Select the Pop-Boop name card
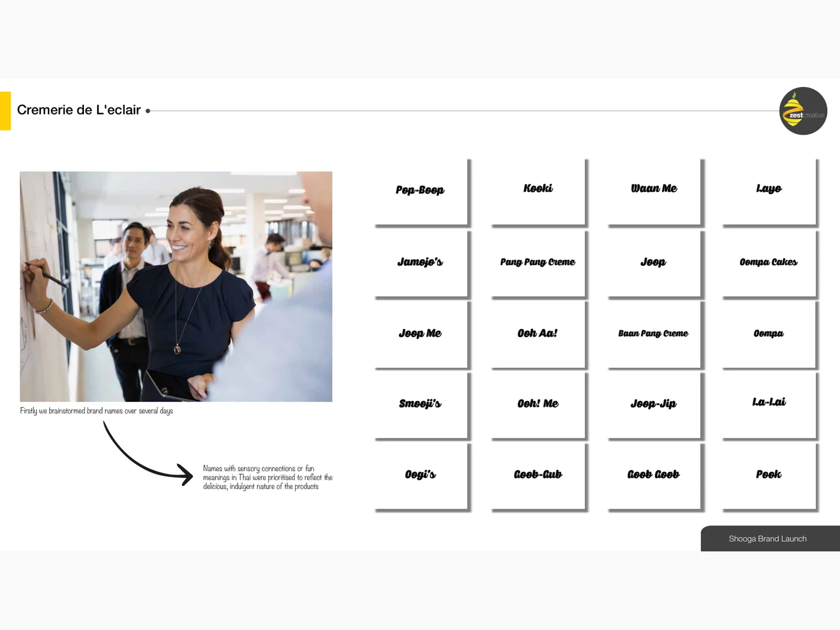Screen dimensions: 840x630 422,192
